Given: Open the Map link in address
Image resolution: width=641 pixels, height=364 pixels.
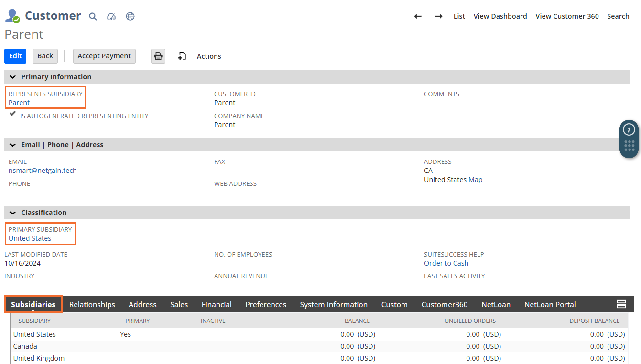Looking at the screenshot, I should 475,180.
